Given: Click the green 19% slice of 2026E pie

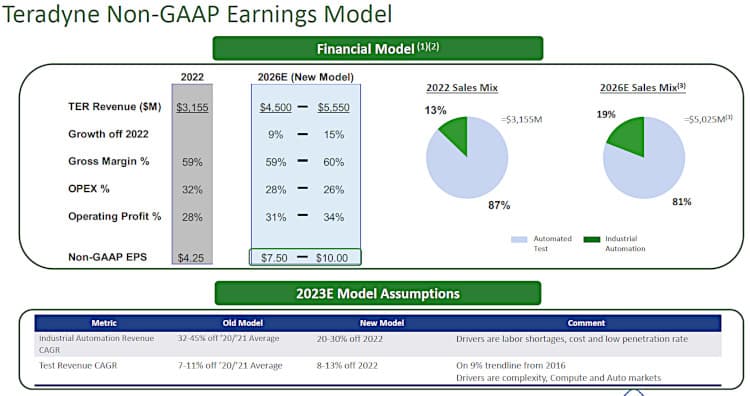Looking at the screenshot, I should [630, 135].
